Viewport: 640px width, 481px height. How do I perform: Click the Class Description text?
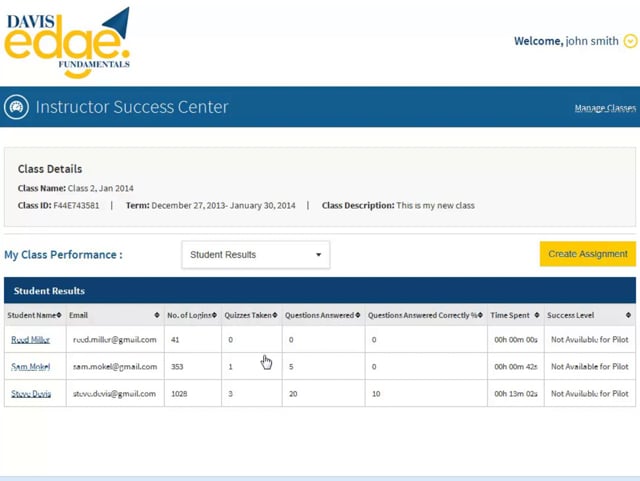398,205
